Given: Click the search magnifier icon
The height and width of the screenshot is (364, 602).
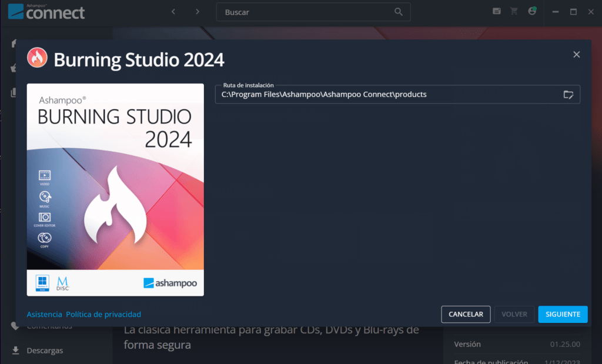Looking at the screenshot, I should pos(399,12).
